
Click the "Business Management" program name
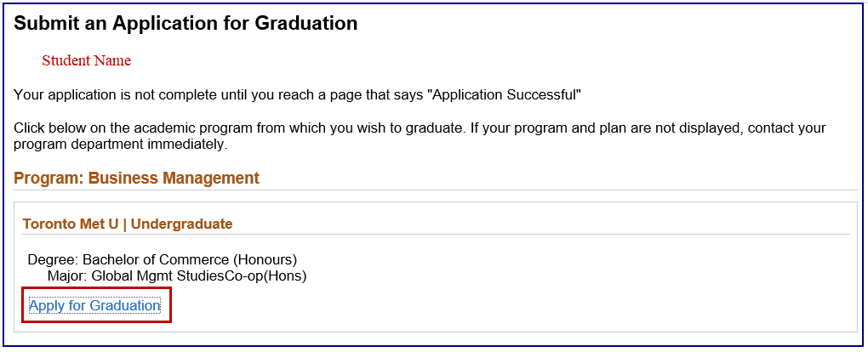pyautogui.click(x=174, y=179)
